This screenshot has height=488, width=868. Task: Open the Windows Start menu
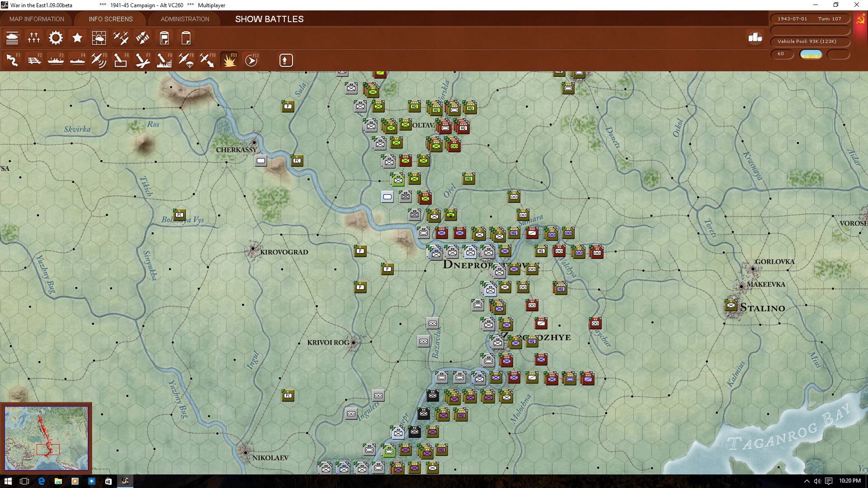coord(8,481)
